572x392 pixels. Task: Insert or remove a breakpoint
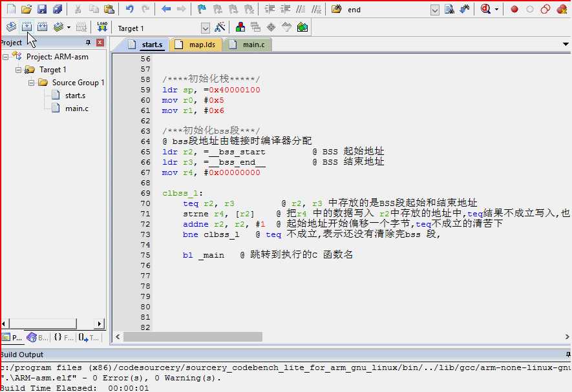coord(514,9)
